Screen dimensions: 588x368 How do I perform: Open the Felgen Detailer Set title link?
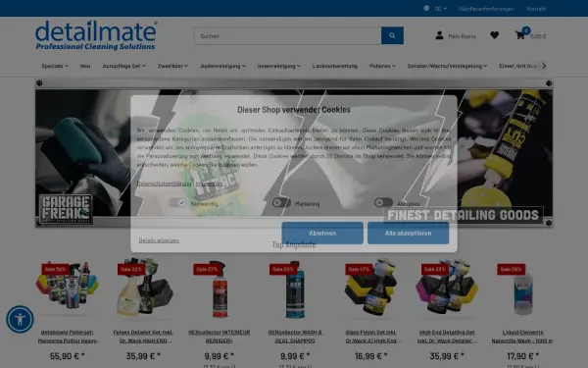143,337
